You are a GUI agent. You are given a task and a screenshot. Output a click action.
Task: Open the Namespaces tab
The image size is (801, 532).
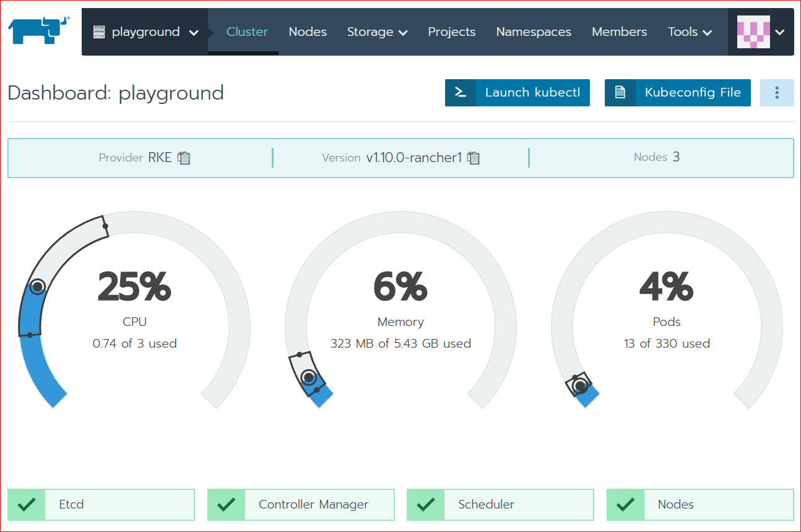[x=534, y=32]
